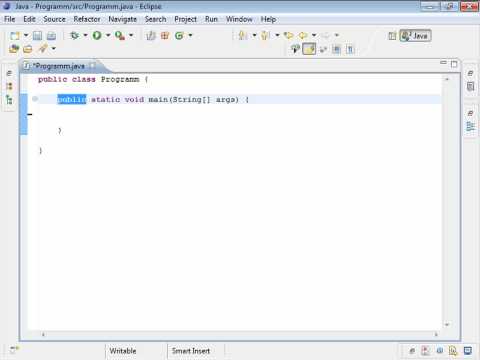Click the horizontal scrollbar right arrow

(x=436, y=334)
